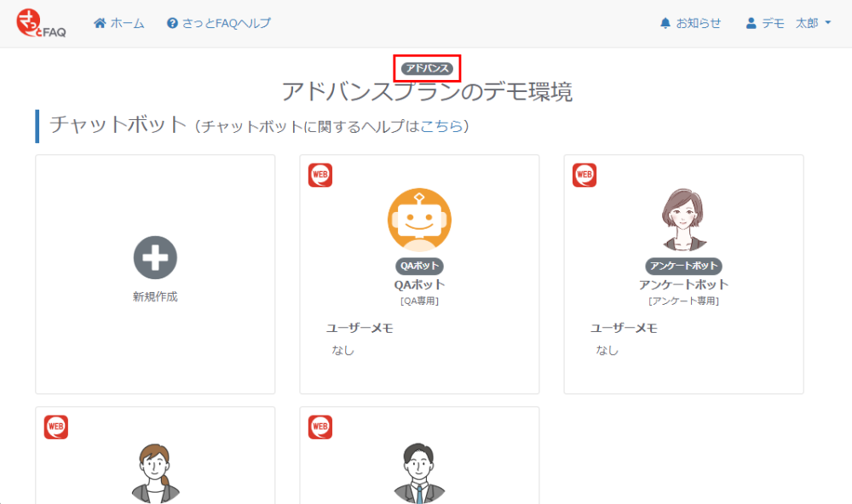Open the orange robot avatar of QAボット
Viewport: 852px width, 504px height.
419,220
